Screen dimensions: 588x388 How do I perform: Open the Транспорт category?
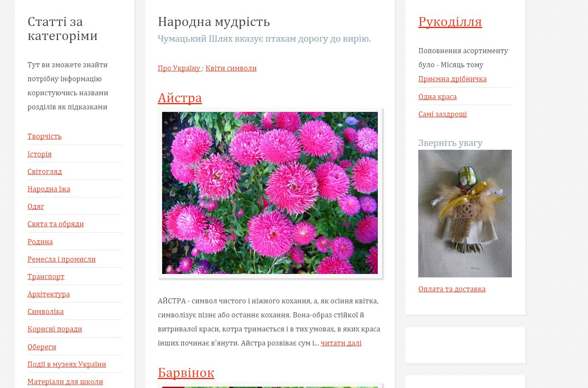pyautogui.click(x=46, y=277)
